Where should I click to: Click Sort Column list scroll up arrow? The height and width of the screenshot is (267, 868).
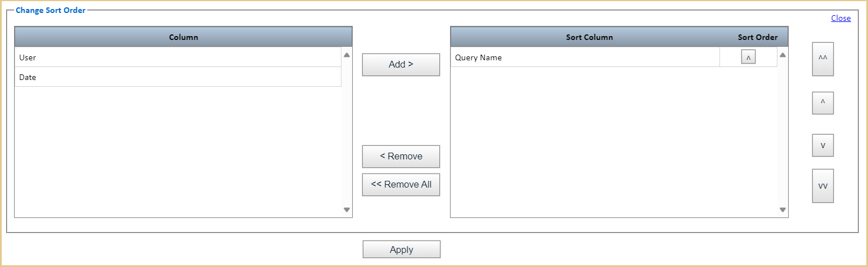pyautogui.click(x=782, y=55)
